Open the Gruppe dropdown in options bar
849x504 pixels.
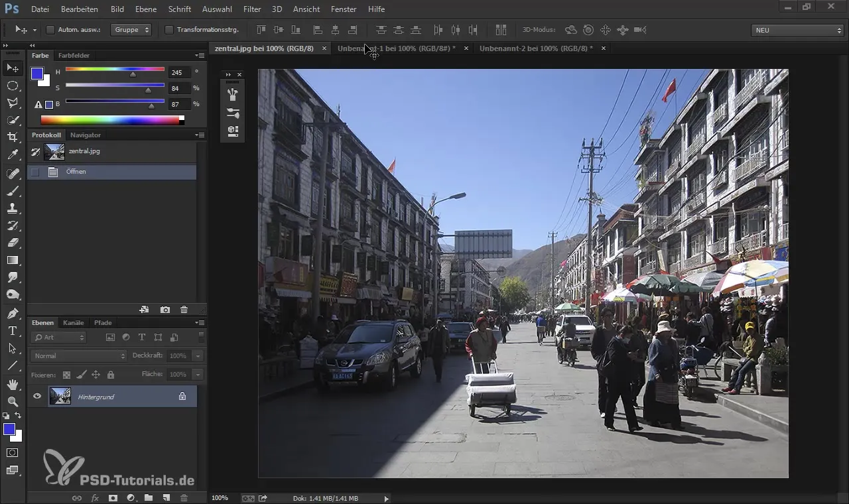click(x=131, y=30)
